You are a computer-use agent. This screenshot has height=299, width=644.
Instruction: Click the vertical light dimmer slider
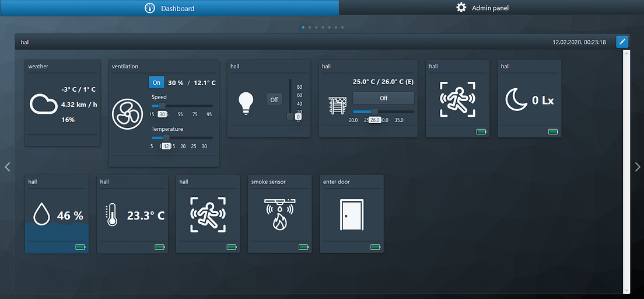290,99
